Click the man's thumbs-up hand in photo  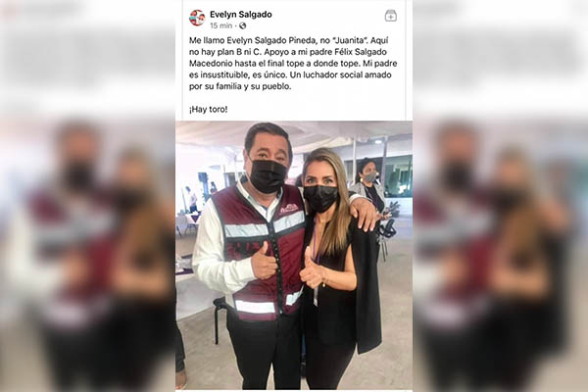264,262
